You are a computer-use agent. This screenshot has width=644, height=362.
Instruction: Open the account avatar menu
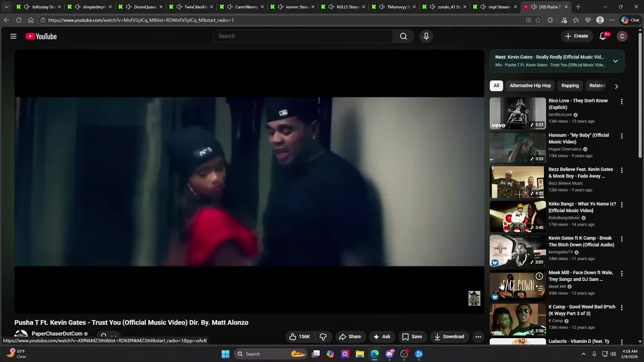622,36
